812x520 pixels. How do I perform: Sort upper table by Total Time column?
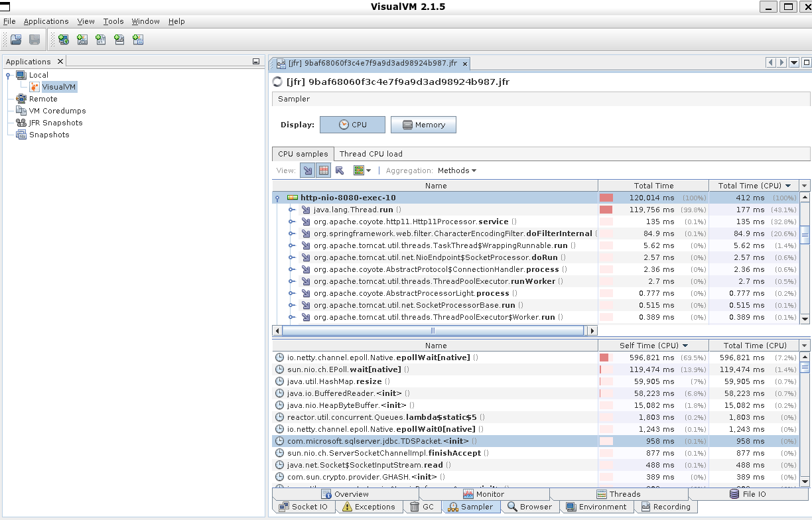tap(653, 186)
